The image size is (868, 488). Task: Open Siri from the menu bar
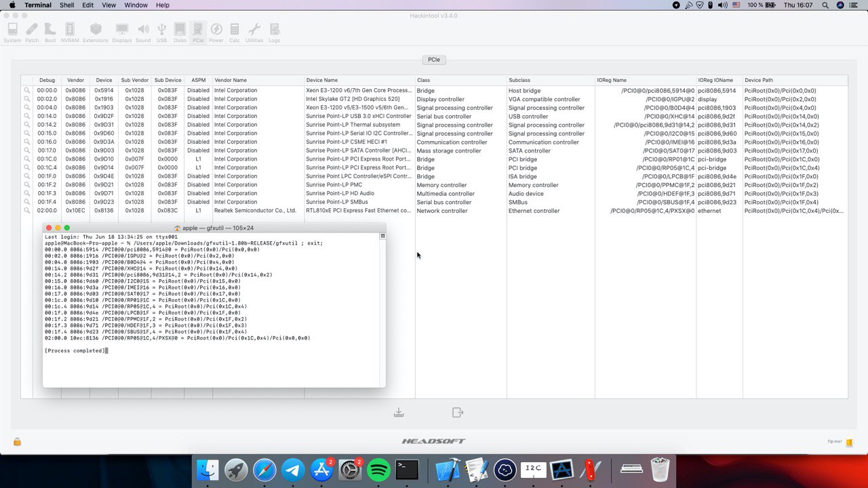(x=841, y=5)
